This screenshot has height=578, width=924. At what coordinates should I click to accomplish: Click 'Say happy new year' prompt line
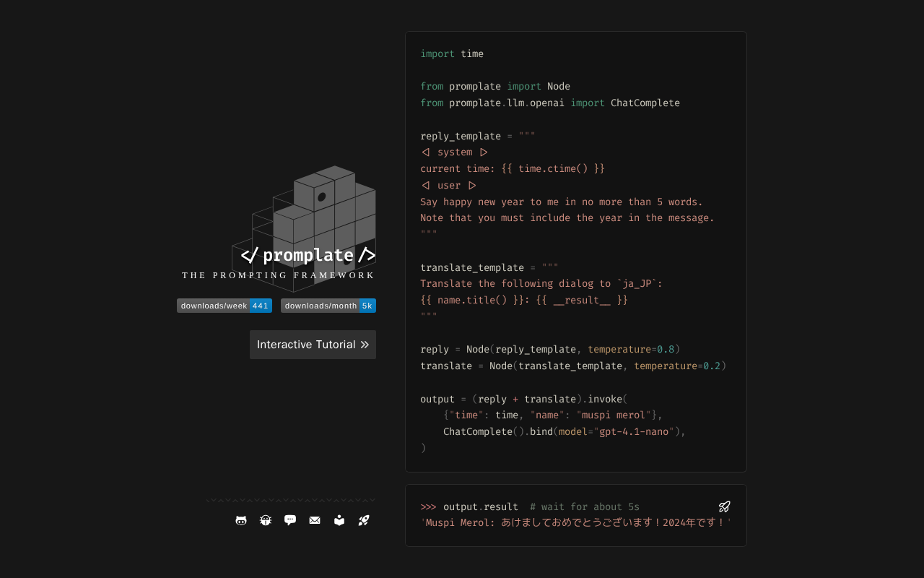[562, 202]
